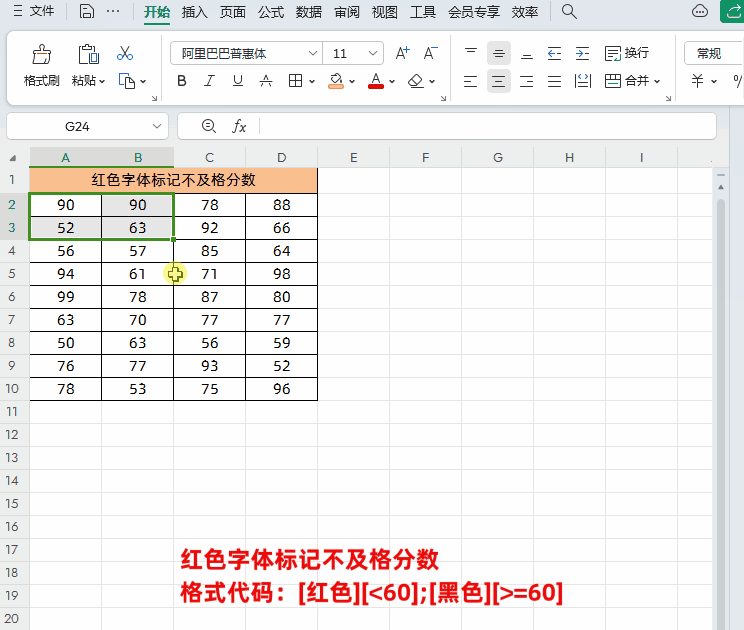Select column C header
Screen dimensions: 744x630
point(209,158)
